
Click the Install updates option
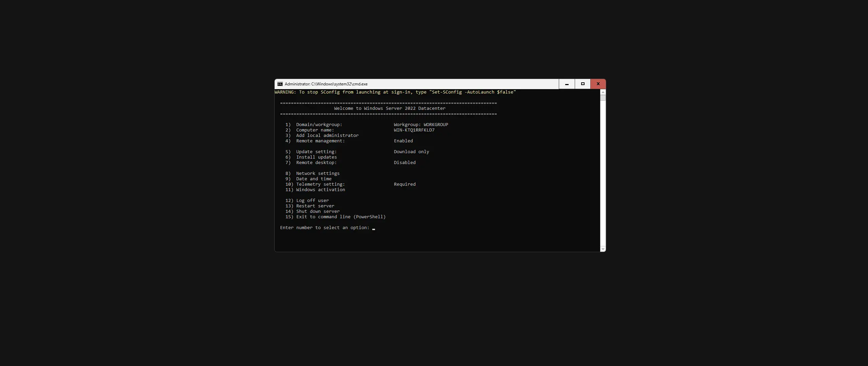coord(316,157)
